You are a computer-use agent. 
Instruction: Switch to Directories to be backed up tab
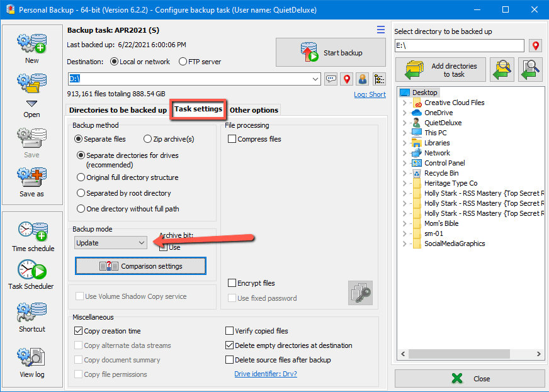(x=118, y=110)
